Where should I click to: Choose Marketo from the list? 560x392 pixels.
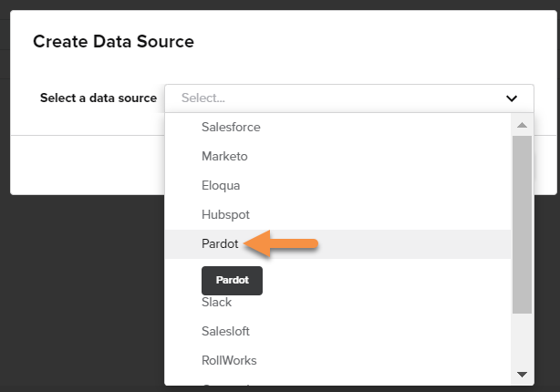tap(337, 157)
